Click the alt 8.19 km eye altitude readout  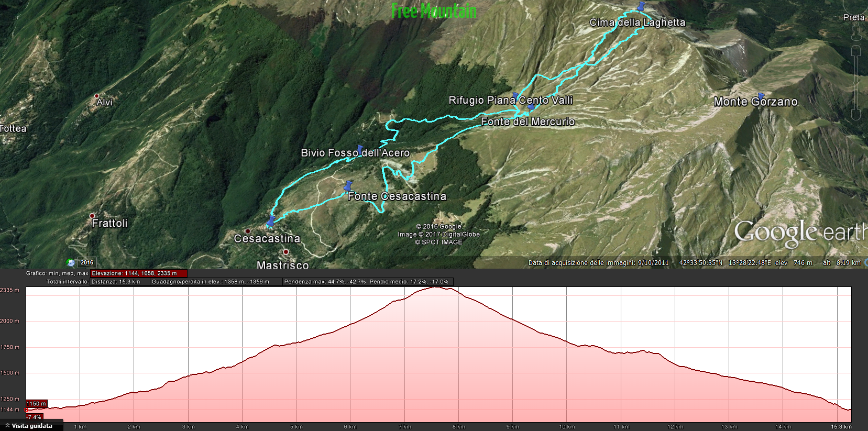point(842,263)
